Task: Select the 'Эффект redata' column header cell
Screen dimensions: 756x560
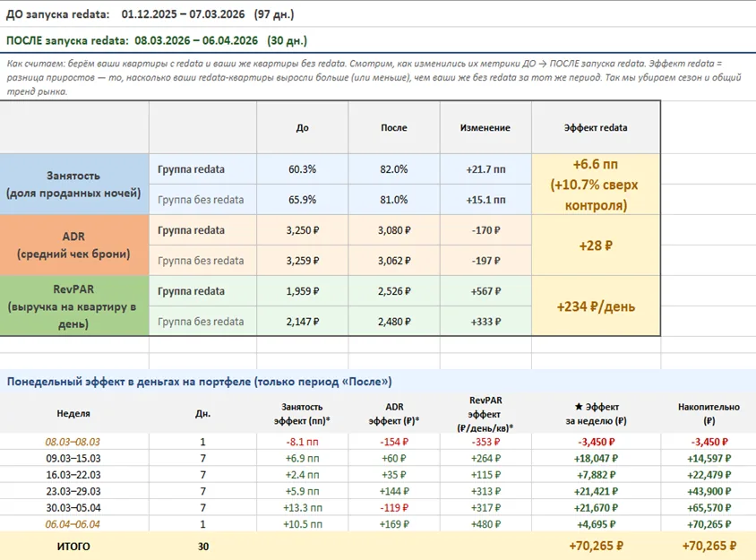Action: click(x=596, y=128)
